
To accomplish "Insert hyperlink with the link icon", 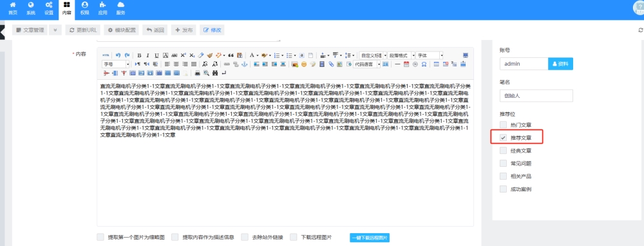I will click(227, 64).
